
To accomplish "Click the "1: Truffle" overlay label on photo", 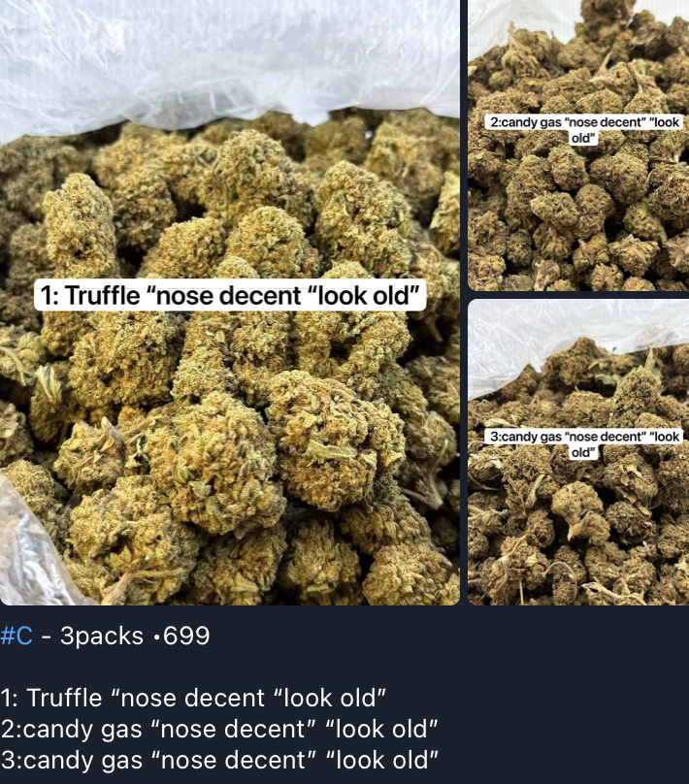I will click(230, 295).
